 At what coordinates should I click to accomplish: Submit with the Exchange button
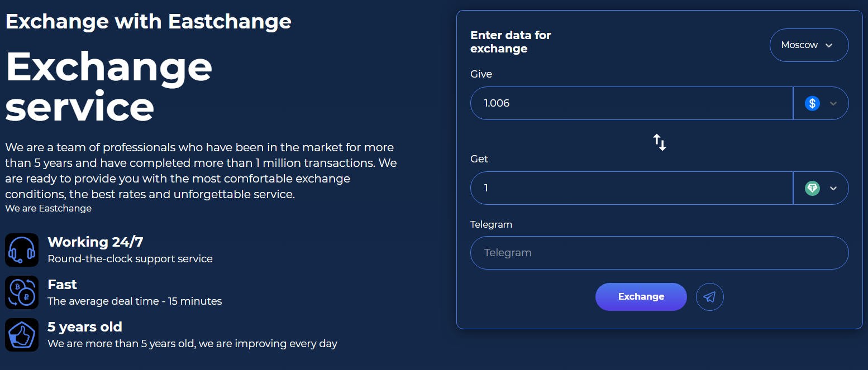click(641, 297)
